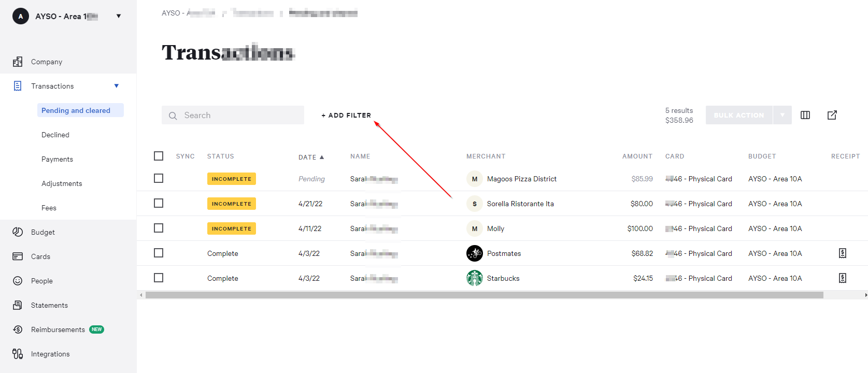Click the Starbucks merchant logo
The height and width of the screenshot is (373, 868).
point(474,278)
